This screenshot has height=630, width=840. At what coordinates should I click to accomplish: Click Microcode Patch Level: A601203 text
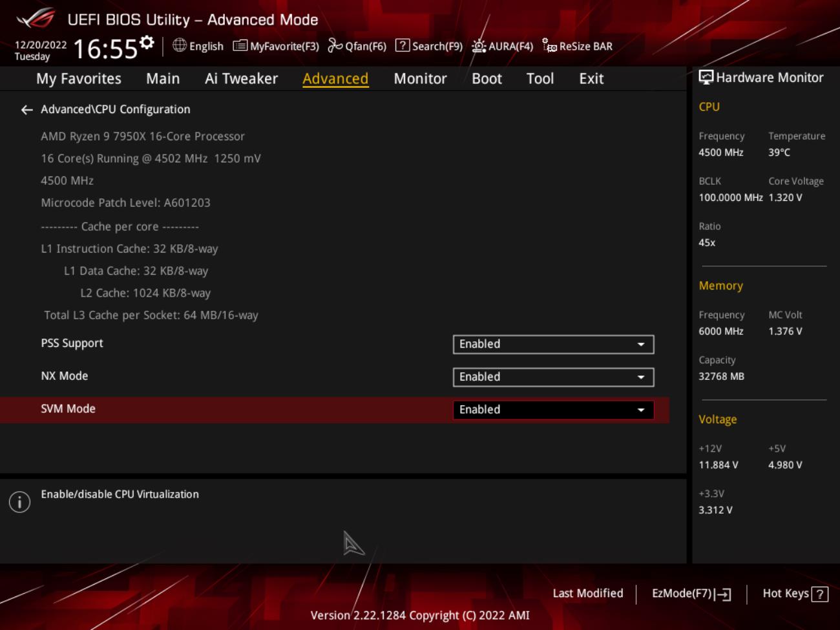tap(125, 203)
